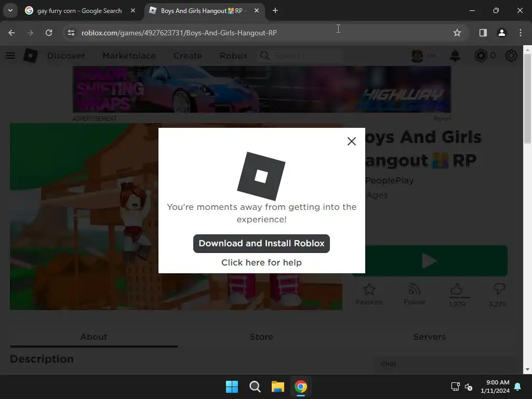Image resolution: width=532 pixels, height=399 pixels.
Task: Open the Discover page
Action: 66,56
